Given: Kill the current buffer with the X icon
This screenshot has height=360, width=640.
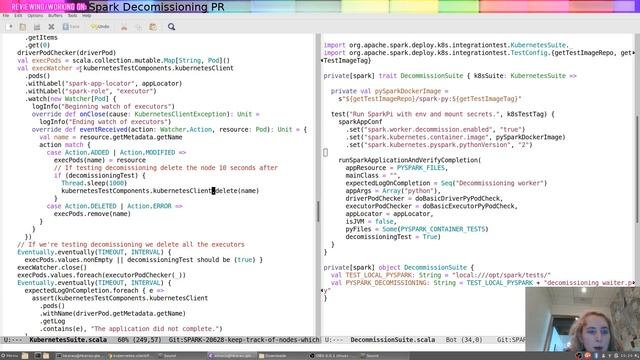Looking at the screenshot, I should click(51, 27).
